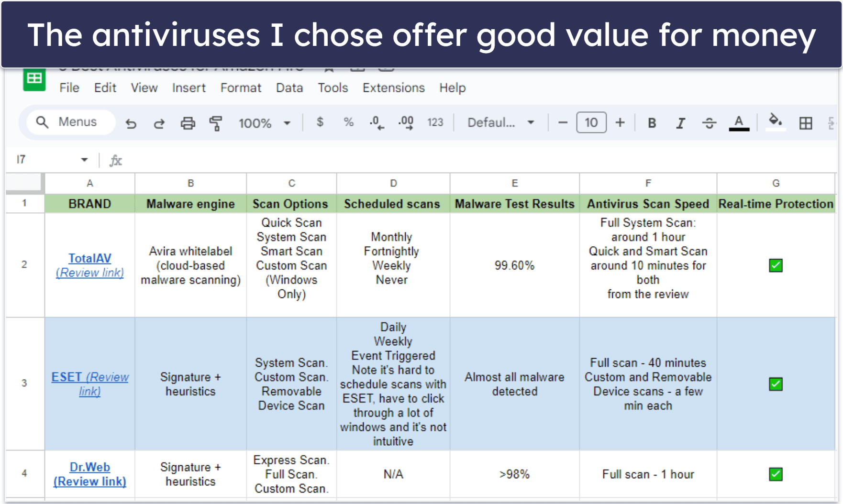
Task: Toggle Dr.Web real-time protection checkbox
Action: (x=776, y=474)
